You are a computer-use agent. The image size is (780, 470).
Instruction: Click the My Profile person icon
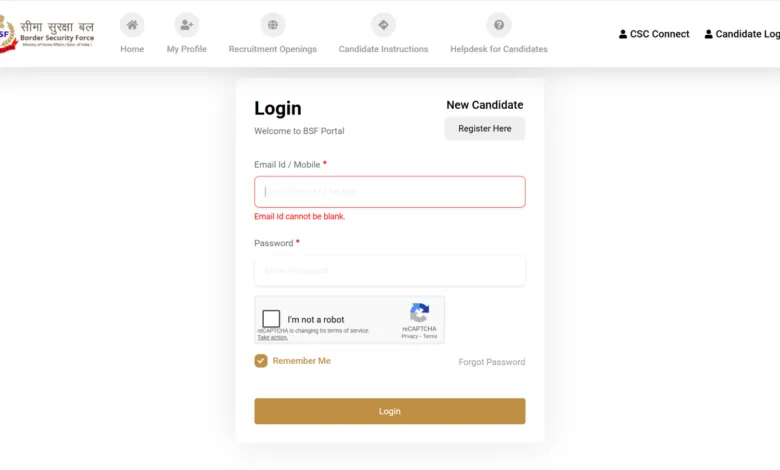[186, 25]
